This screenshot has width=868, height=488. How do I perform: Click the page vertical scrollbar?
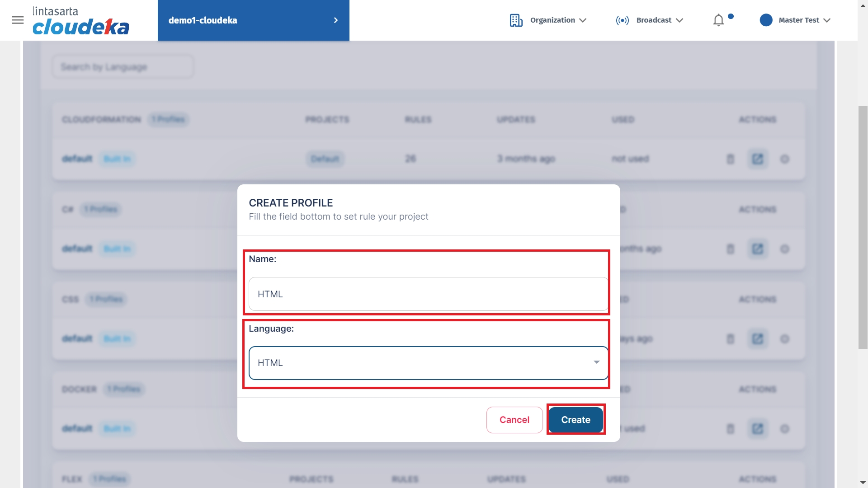coord(863,226)
